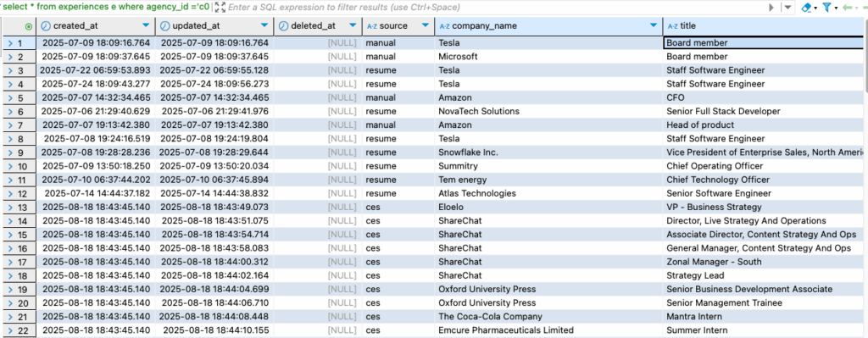The height and width of the screenshot is (338, 868).
Task: Click clock icon of deleted_at column
Action: tap(283, 26)
